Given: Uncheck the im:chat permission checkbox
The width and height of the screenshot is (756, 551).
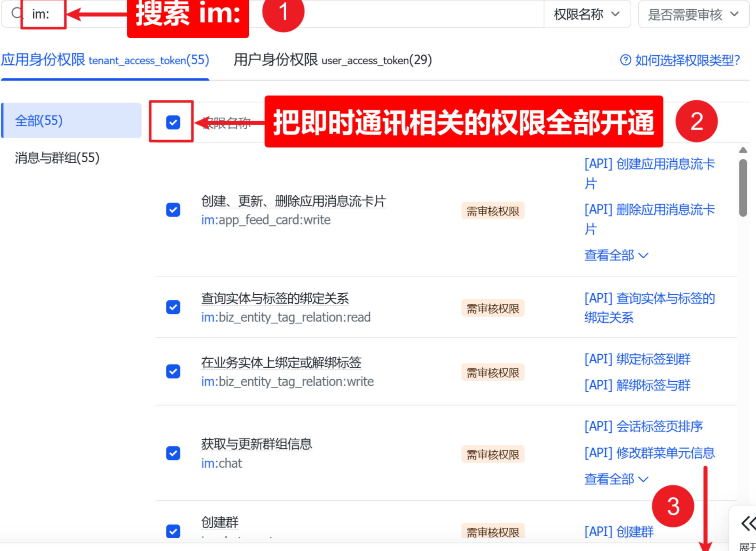Looking at the screenshot, I should point(173,453).
